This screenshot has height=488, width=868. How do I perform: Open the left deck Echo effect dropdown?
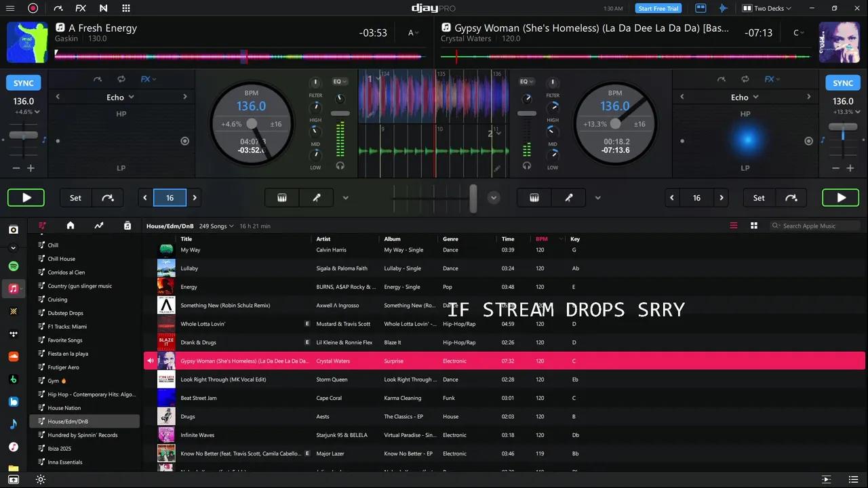[x=120, y=97]
